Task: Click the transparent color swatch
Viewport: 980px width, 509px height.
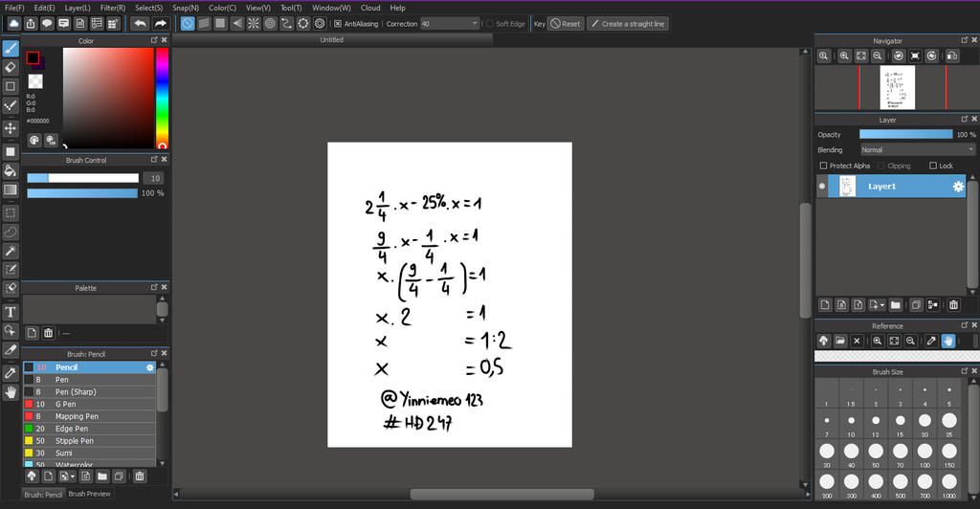Action: [35, 81]
